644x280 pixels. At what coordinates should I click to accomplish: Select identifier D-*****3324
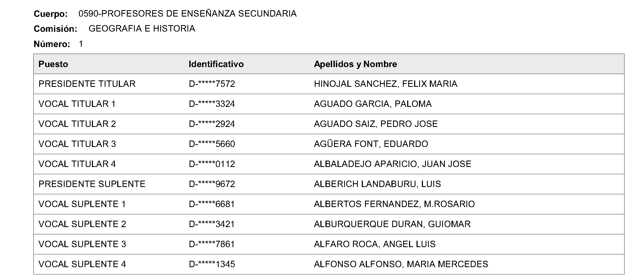click(212, 104)
